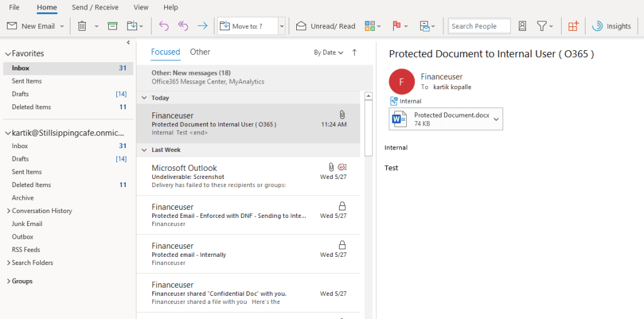Reply All using the double purple arrow
Viewport: 644px width, 319px height.
pos(183,26)
